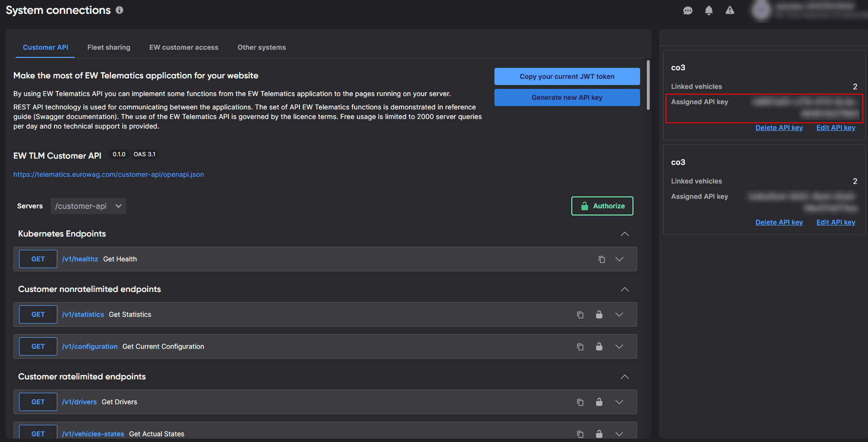Copy the /v1/drivers endpoint path
Screen dimensions: 868x442
pos(580,402)
